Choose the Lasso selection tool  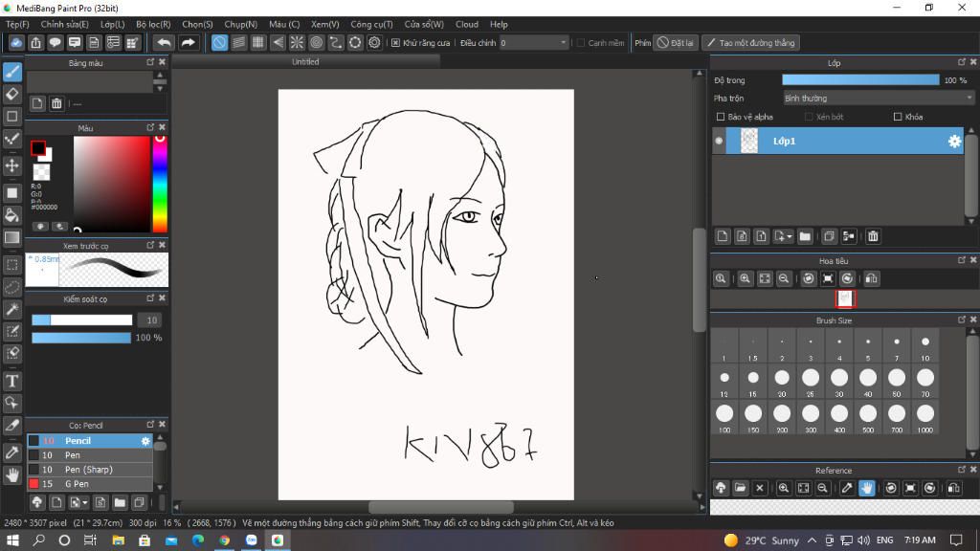(x=12, y=287)
